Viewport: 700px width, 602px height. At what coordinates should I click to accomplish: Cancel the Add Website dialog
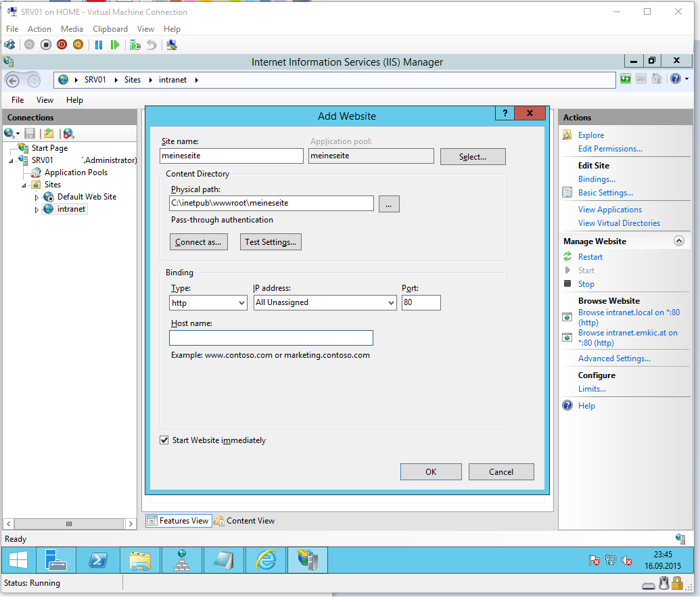(501, 471)
